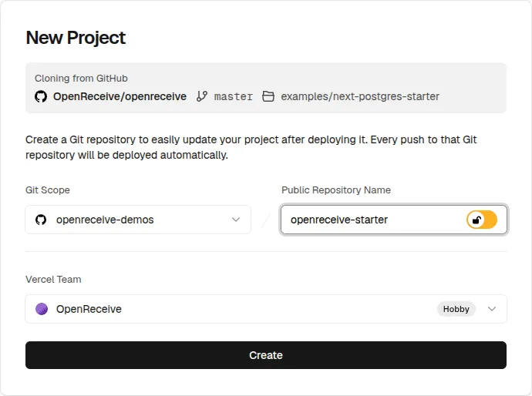Expand the Git Scope chevron arrow
The image size is (532, 396).
(x=236, y=220)
